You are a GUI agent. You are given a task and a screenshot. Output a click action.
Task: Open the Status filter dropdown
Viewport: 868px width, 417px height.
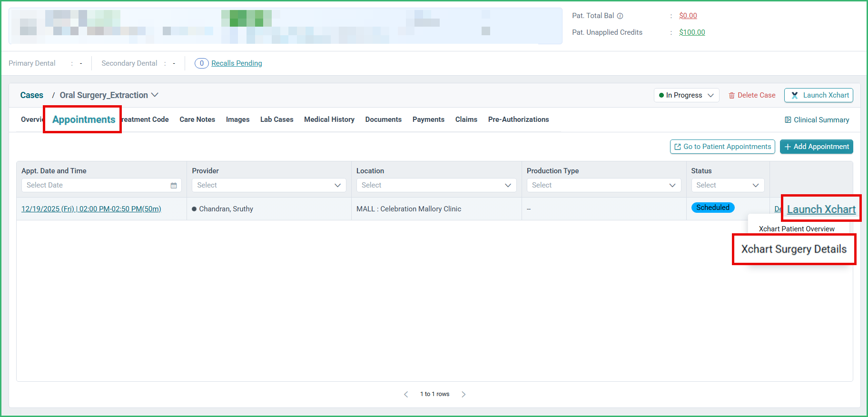click(728, 185)
